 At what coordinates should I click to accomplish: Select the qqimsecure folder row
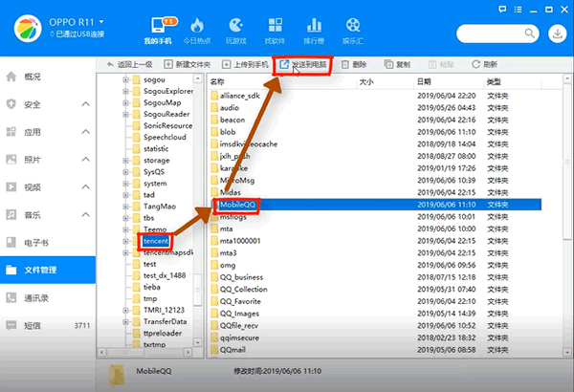[374, 338]
